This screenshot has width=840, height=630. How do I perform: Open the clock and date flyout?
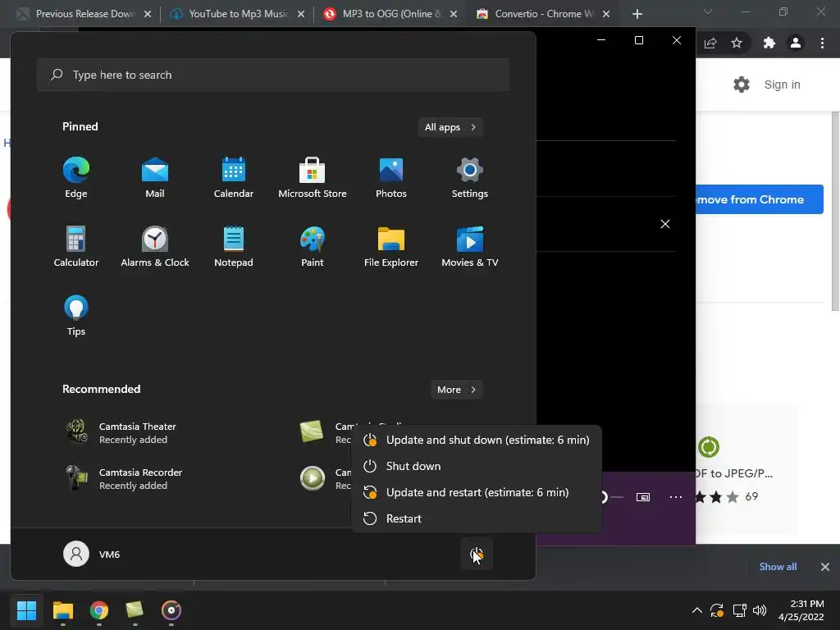tap(801, 610)
